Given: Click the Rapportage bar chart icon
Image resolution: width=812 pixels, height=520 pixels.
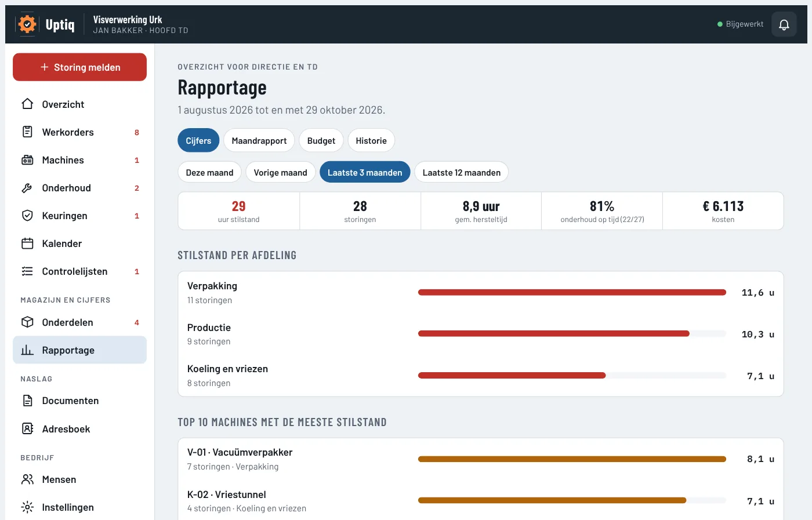Looking at the screenshot, I should [x=27, y=350].
